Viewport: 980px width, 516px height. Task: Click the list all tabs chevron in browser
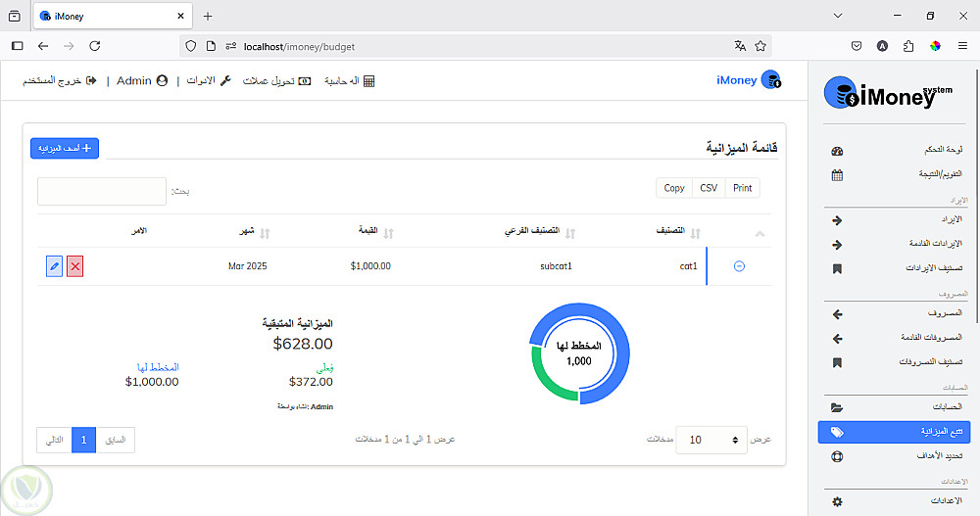tap(838, 16)
